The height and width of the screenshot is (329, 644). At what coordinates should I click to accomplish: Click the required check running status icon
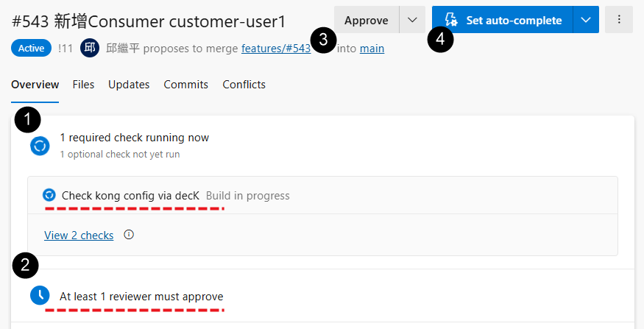click(x=40, y=146)
